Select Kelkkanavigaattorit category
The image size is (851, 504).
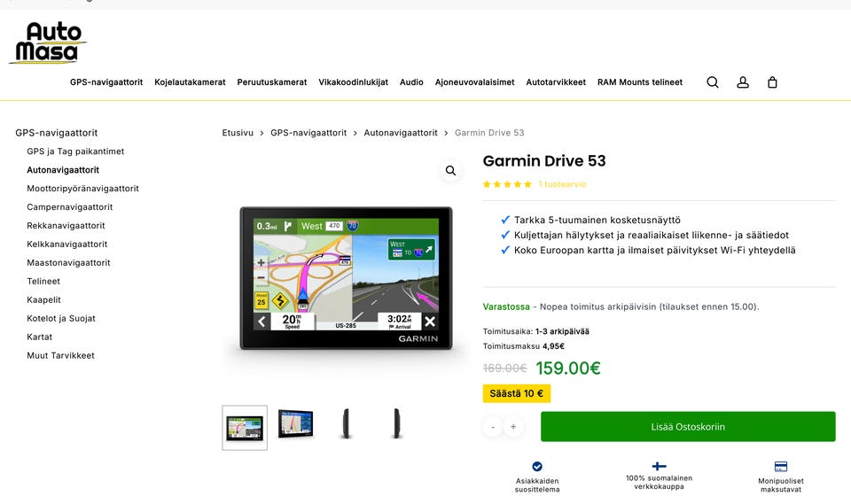66,244
